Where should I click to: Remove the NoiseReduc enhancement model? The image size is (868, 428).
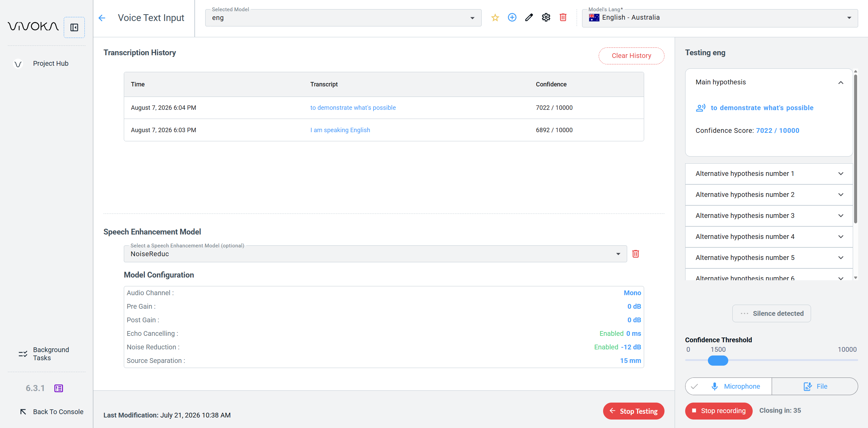pos(636,254)
